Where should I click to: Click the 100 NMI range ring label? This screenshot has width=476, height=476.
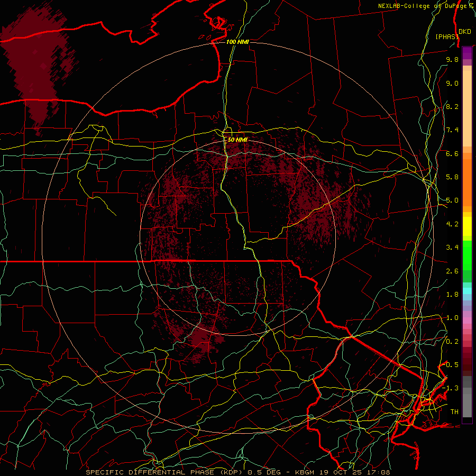click(x=237, y=42)
